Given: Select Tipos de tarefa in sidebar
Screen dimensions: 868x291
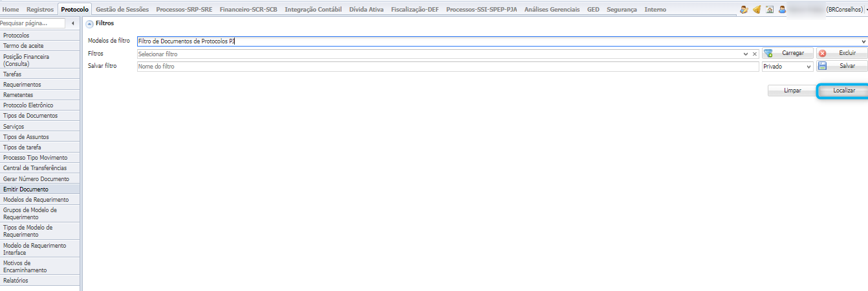Looking at the screenshot, I should point(40,147).
